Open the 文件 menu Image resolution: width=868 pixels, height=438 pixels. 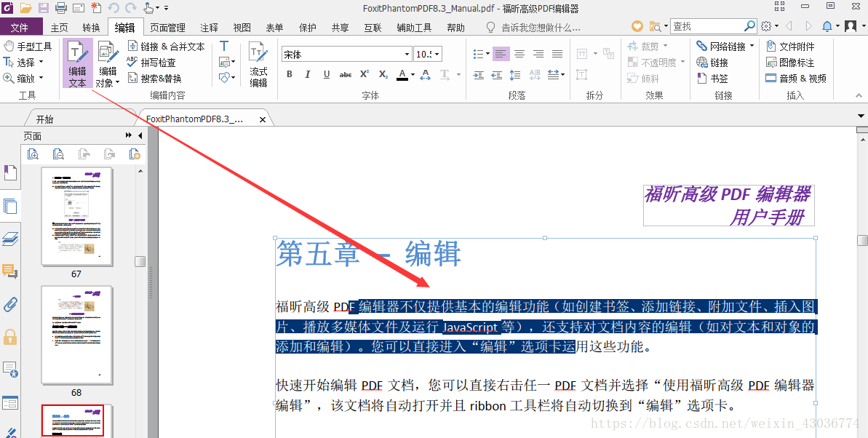tap(20, 27)
